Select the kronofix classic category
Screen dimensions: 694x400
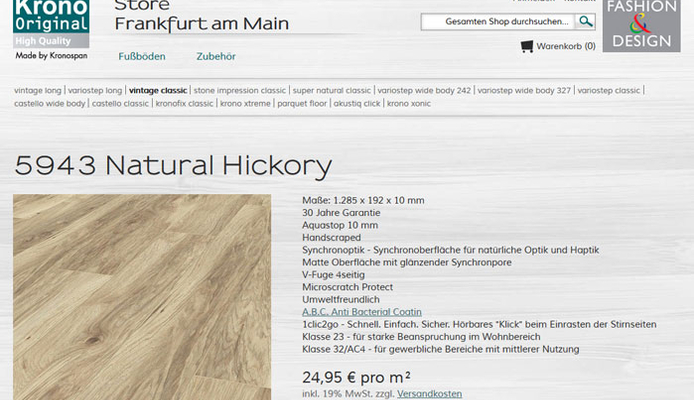[184, 104]
